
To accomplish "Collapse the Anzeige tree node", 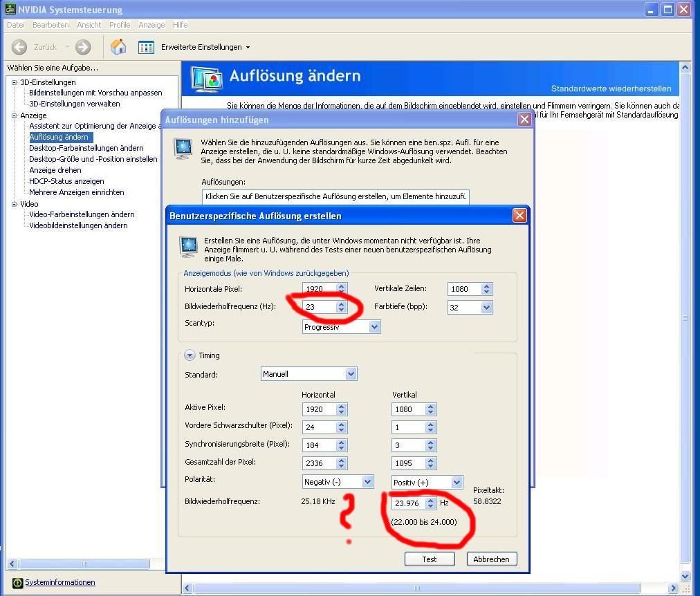I will pos(15,115).
